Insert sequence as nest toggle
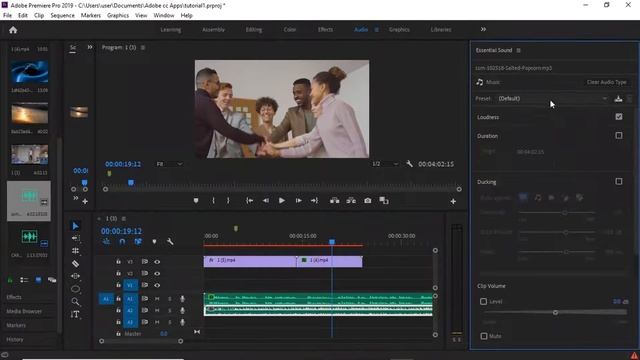Image resolution: width=640 pixels, height=360 pixels. [106, 242]
